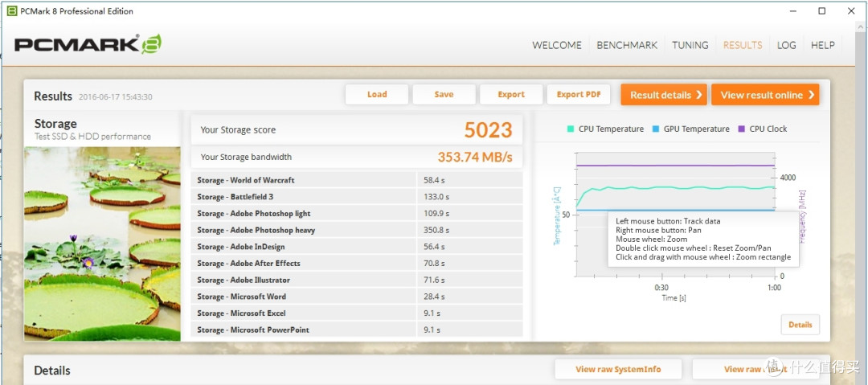The image size is (868, 385).
Task: Open the LOG tab
Action: coord(787,46)
